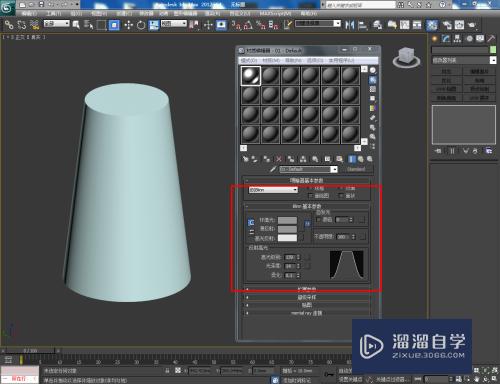
Task: Toggle Percent Snap in main toolbar
Action: pos(261,25)
